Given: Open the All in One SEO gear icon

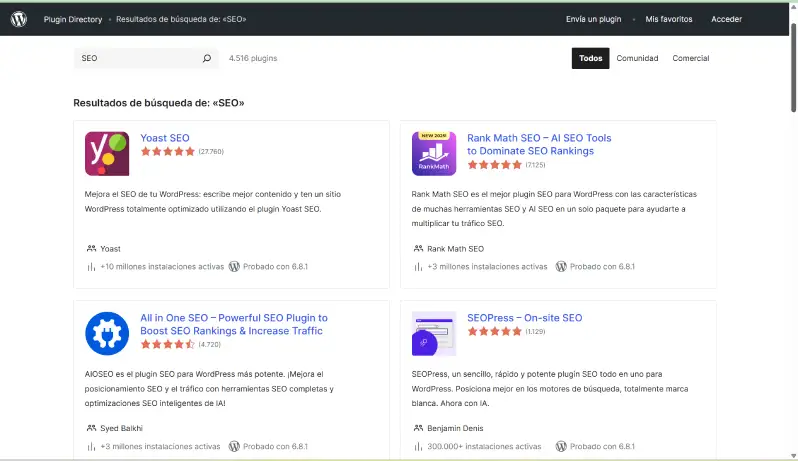Looking at the screenshot, I should click(x=107, y=333).
